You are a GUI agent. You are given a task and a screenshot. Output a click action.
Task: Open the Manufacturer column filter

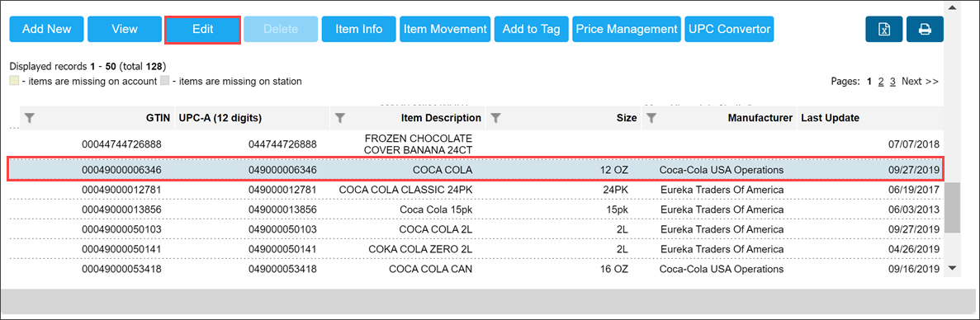(x=651, y=118)
